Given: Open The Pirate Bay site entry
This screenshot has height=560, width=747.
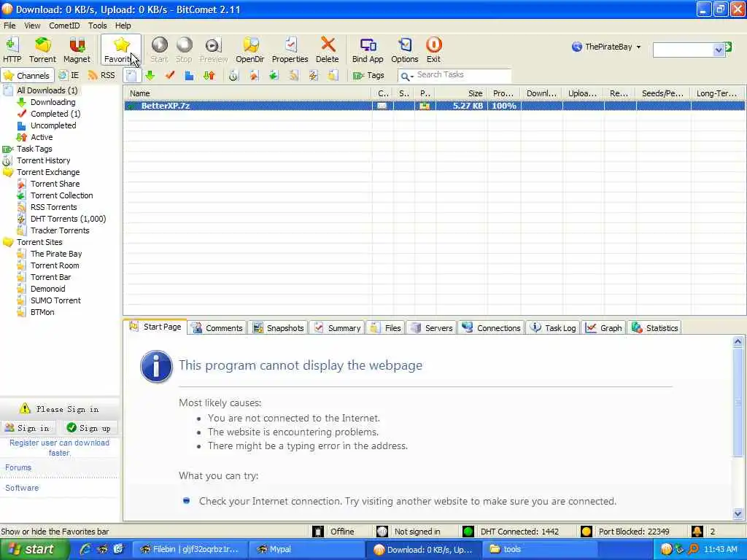Looking at the screenshot, I should point(56,254).
